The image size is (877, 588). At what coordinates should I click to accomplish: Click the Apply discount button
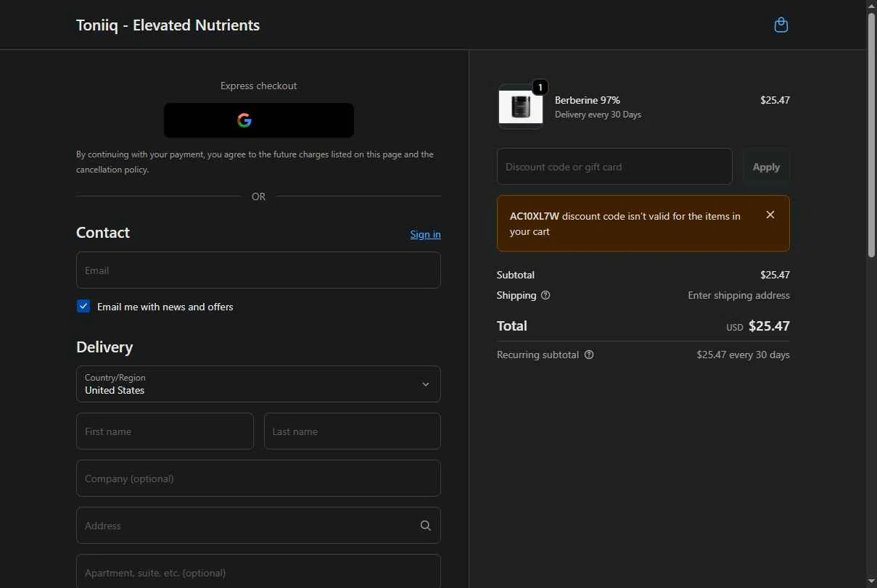pyautogui.click(x=766, y=167)
